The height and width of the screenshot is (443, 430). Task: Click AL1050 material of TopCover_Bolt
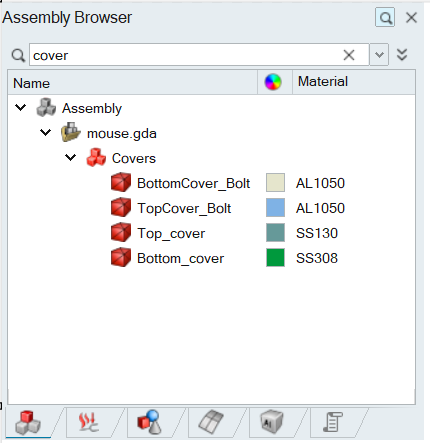pos(320,208)
